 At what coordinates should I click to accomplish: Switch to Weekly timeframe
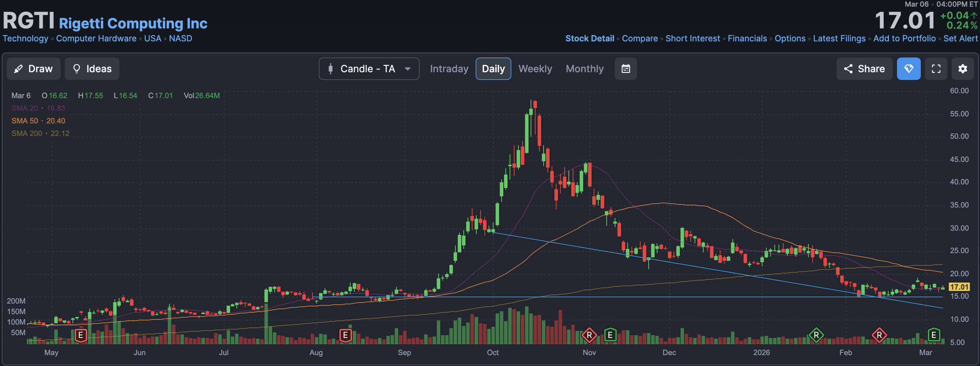pyautogui.click(x=535, y=69)
